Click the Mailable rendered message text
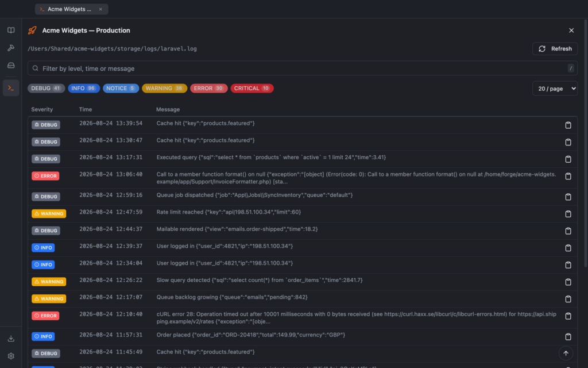The width and height of the screenshot is (588, 368). click(x=237, y=229)
